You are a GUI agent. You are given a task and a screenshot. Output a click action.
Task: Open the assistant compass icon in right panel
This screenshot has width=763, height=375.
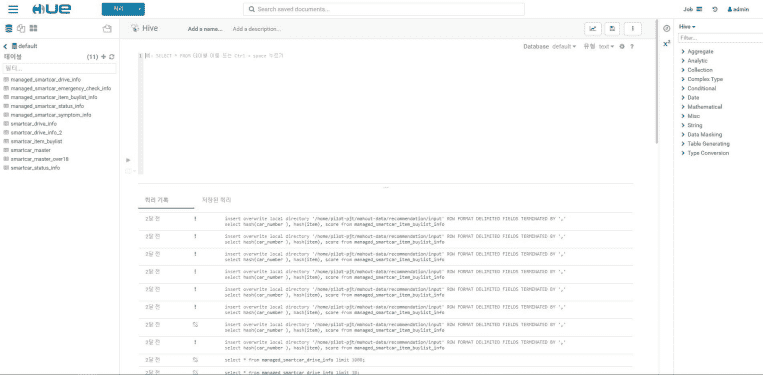[667, 29]
